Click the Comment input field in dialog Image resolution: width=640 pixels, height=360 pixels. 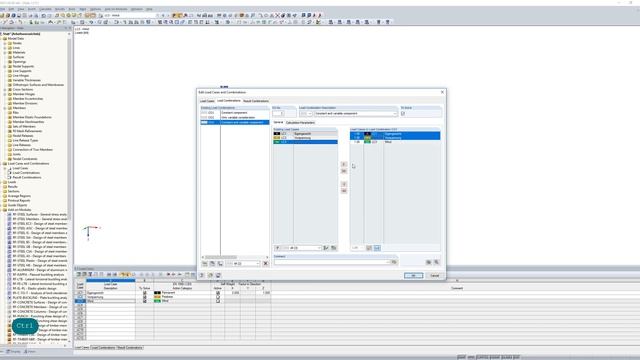pyautogui.click(x=332, y=262)
